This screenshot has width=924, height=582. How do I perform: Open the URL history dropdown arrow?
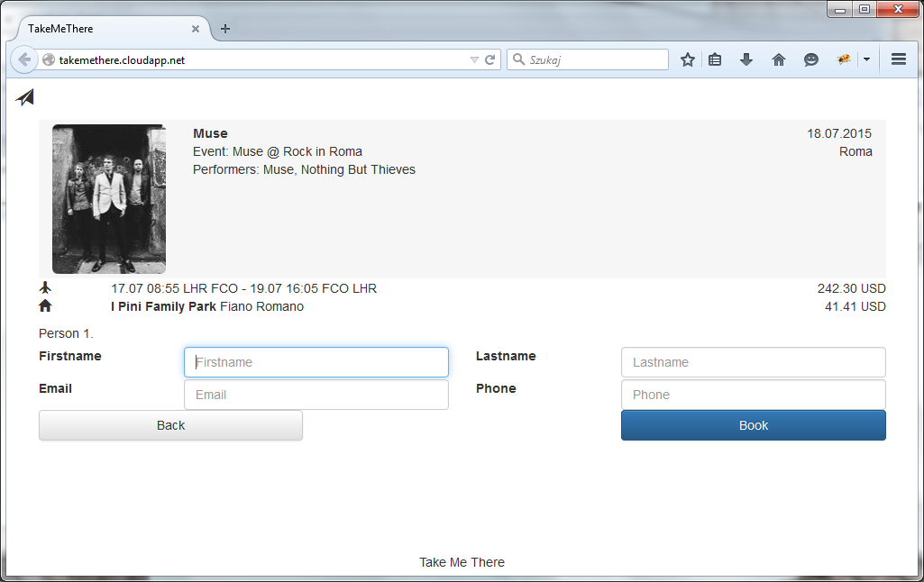(474, 60)
